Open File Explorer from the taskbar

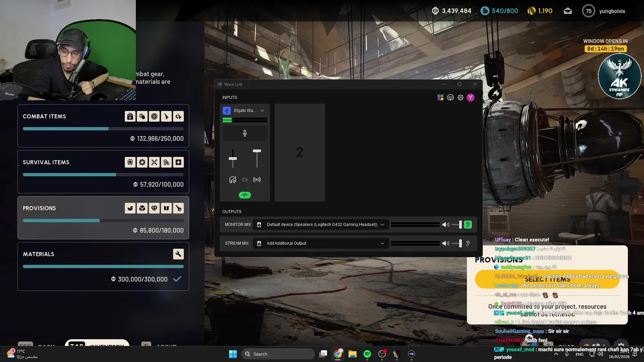coord(352,354)
